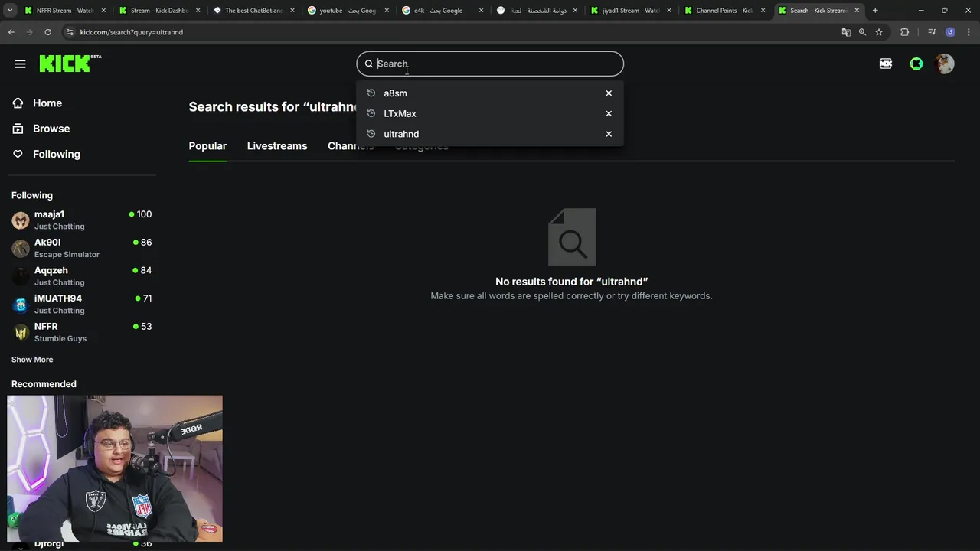Viewport: 980px width, 551px height.
Task: Open Following in sidebar
Action: [57, 154]
